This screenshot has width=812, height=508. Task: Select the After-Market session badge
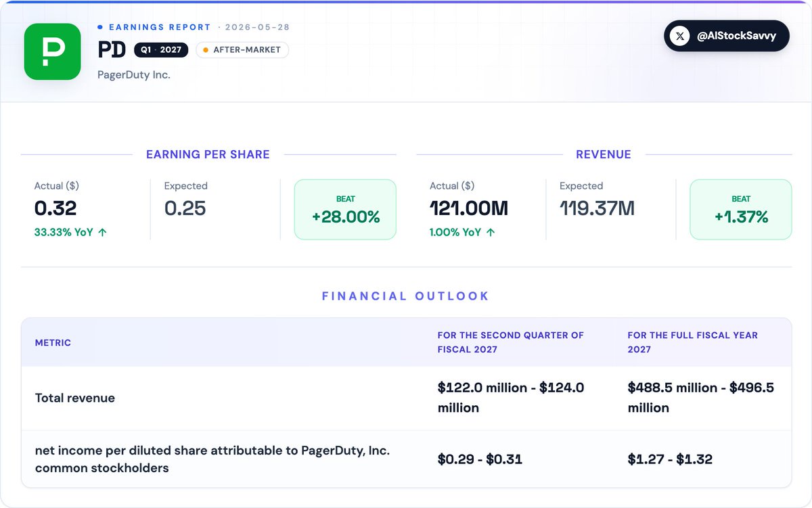coord(242,50)
